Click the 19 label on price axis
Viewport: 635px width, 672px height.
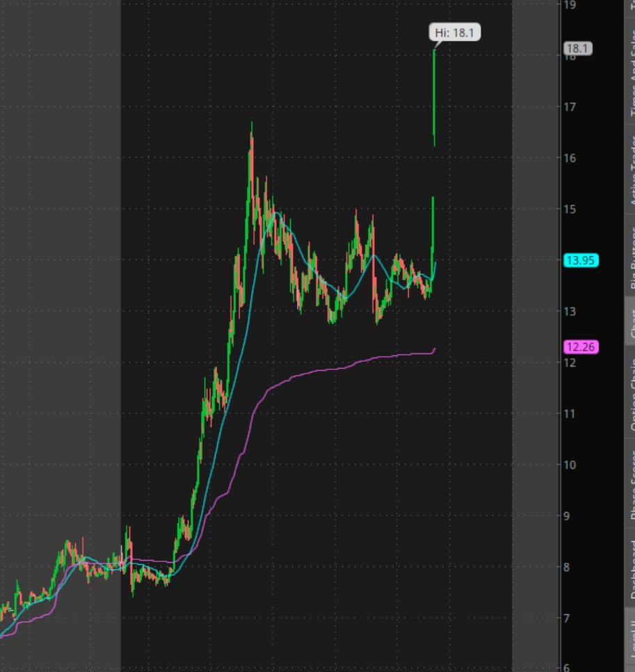(x=570, y=5)
